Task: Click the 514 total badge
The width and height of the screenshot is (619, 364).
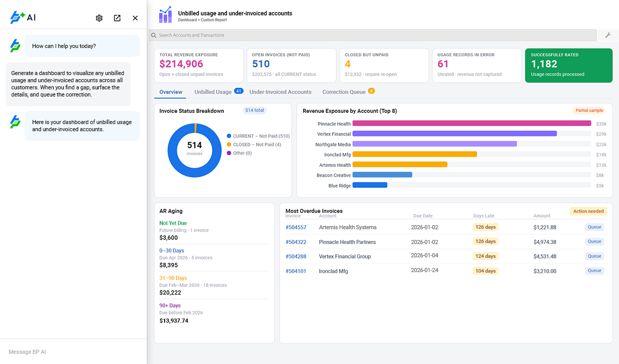Action: tap(255, 110)
